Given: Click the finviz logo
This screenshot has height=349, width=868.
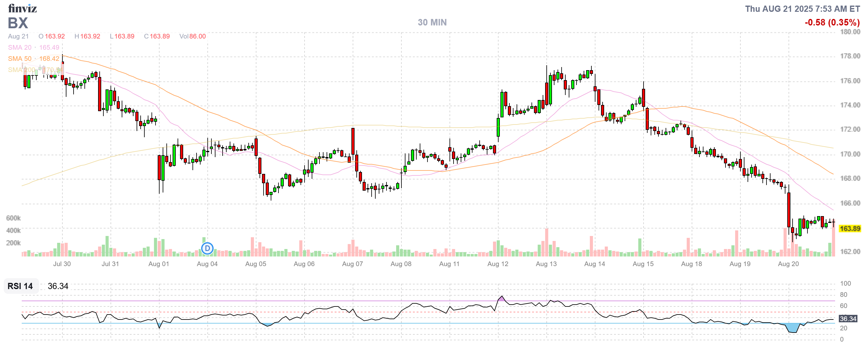Looking at the screenshot, I should point(22,8).
